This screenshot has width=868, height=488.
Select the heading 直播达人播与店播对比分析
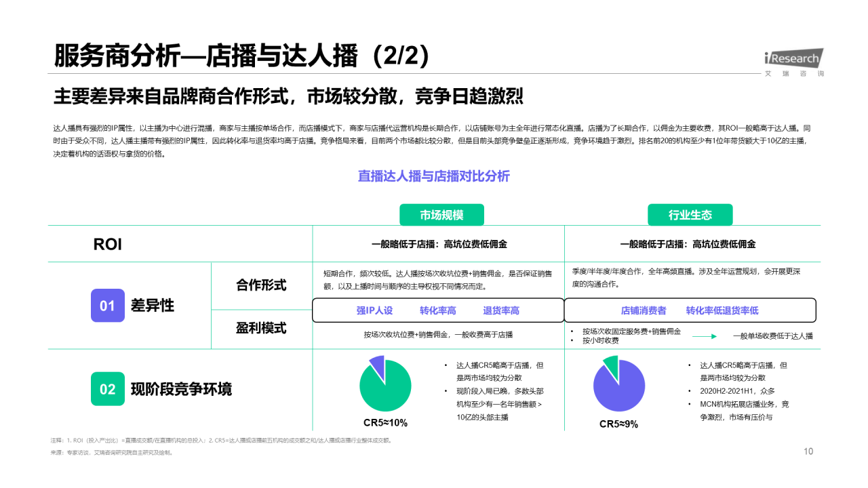click(x=434, y=176)
